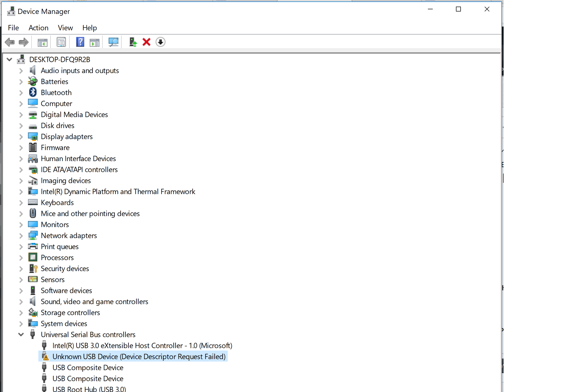This screenshot has height=392, width=563.
Task: Collapse the DESKTOP-DFQ9R2B root node
Action: coord(9,60)
